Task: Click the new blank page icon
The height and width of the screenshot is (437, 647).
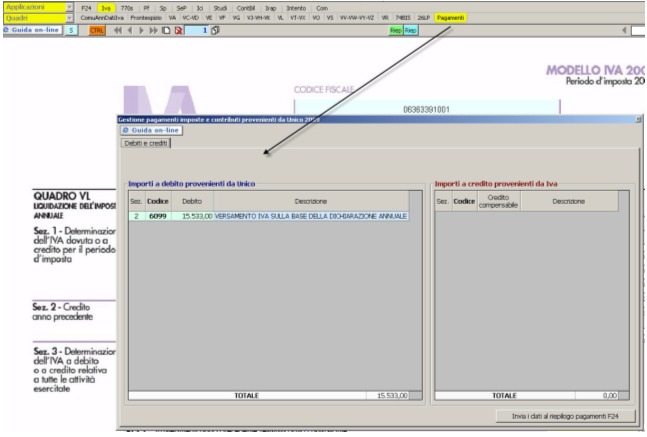Action: [165, 31]
